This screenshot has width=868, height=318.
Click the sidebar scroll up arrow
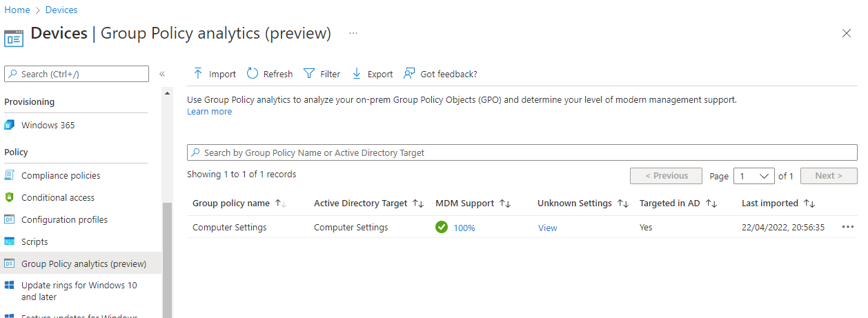tap(167, 92)
